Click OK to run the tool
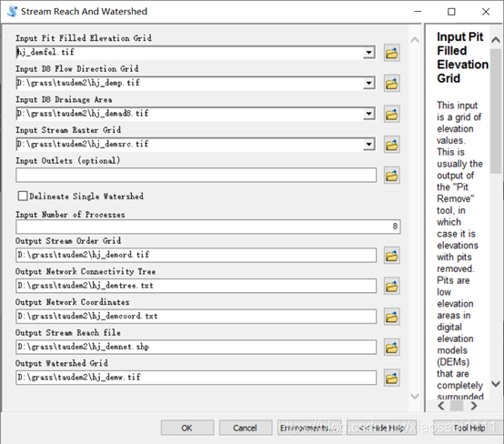Screen dimensions: 504x444 pyautogui.click(x=187, y=428)
